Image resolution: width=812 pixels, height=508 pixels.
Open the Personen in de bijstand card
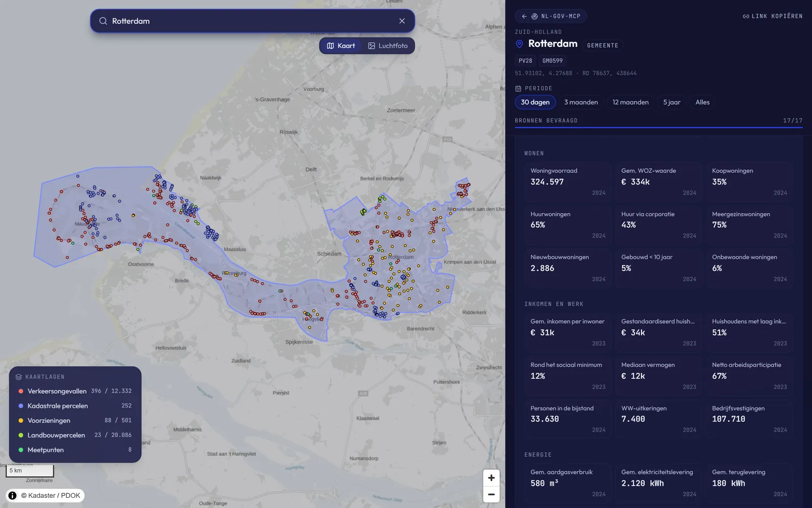(x=568, y=419)
